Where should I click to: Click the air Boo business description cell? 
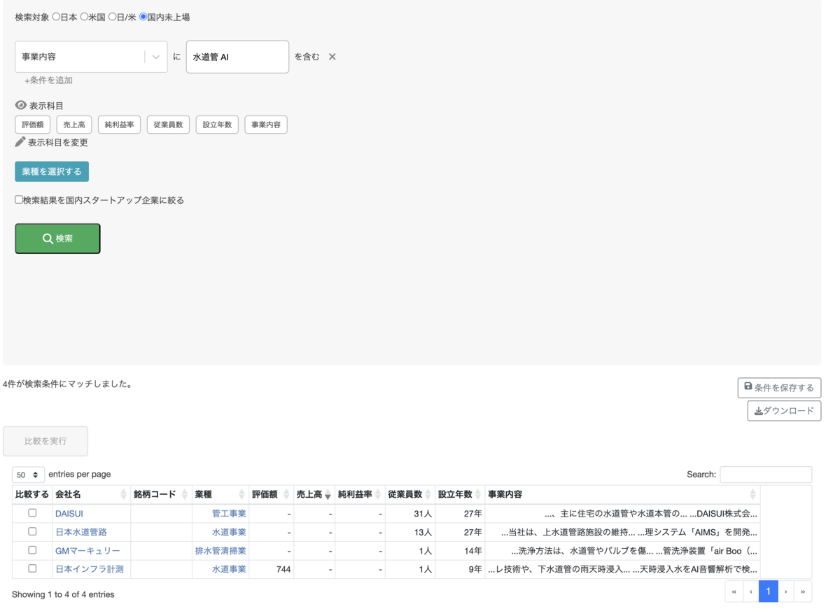622,551
